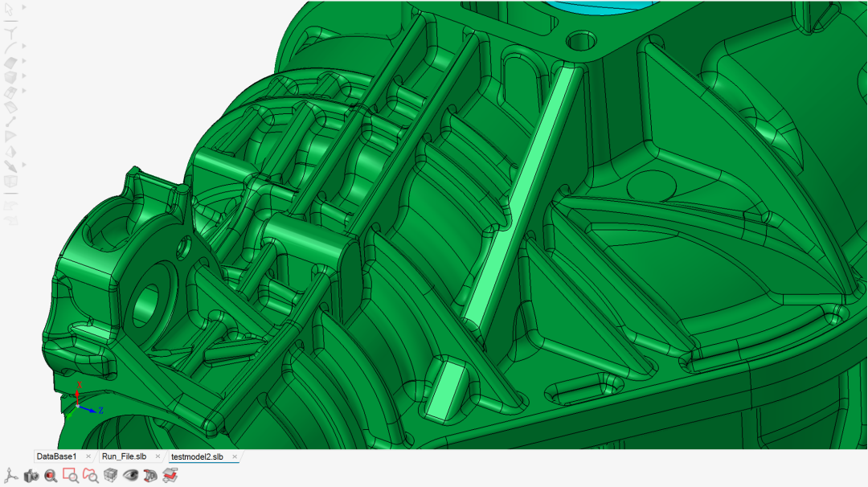Click the coordinate axes icon in bottom toolbar
The width and height of the screenshot is (868, 487).
coord(11,476)
